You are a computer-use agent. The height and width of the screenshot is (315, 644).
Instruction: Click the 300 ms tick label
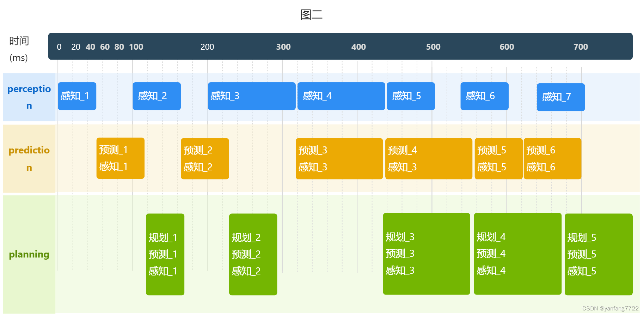(283, 47)
